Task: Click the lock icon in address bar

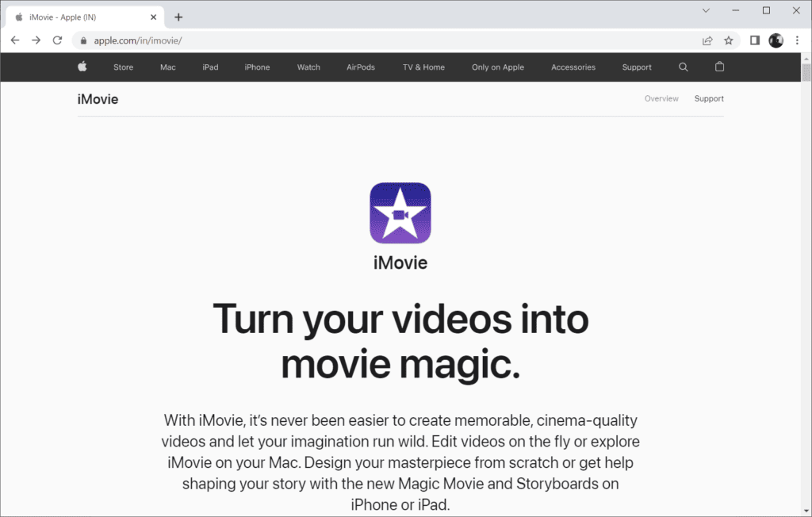Action: 83,40
